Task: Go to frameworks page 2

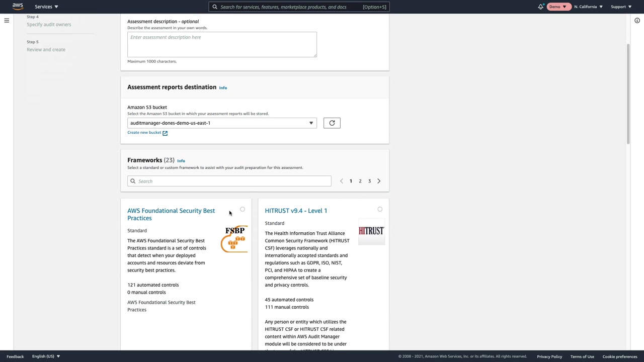Action: pyautogui.click(x=360, y=181)
